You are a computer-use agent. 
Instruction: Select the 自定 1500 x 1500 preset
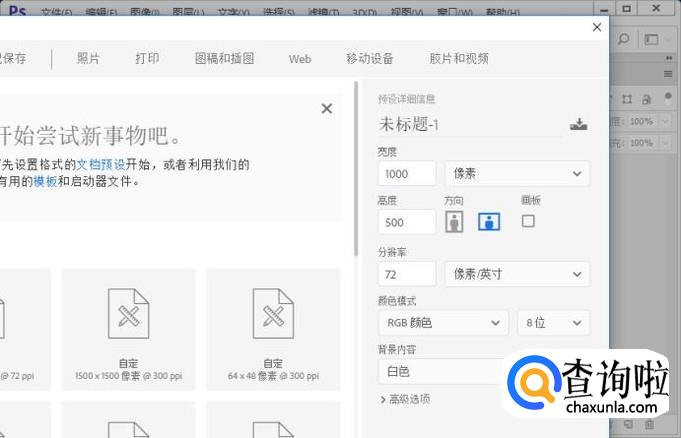[129, 329]
